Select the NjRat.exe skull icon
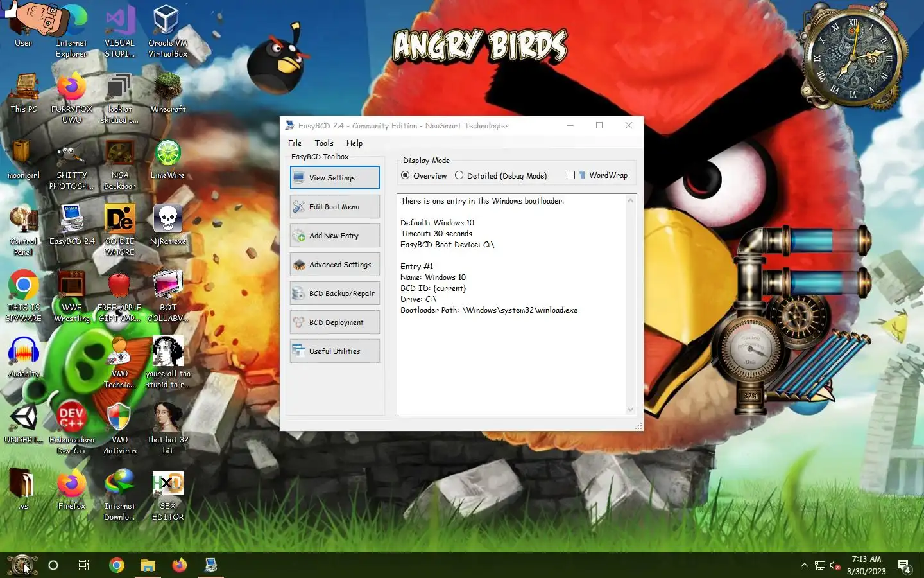The image size is (924, 578). coord(167,225)
